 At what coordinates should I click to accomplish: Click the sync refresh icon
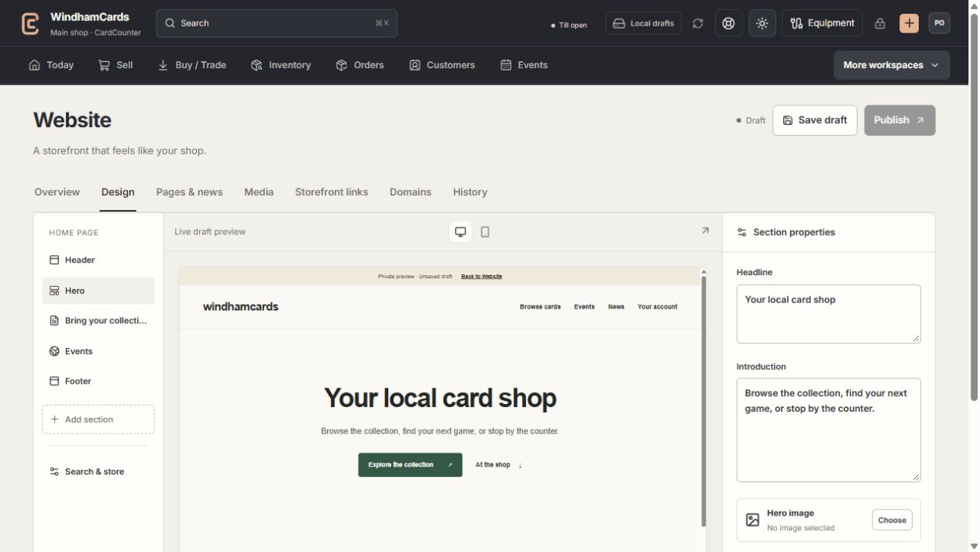(x=698, y=23)
